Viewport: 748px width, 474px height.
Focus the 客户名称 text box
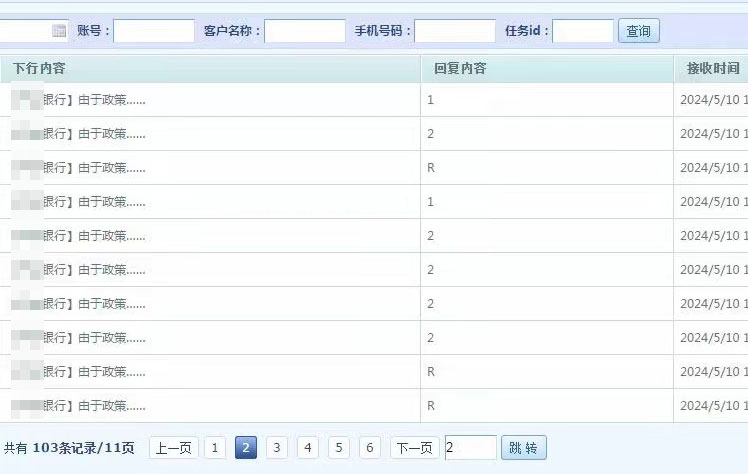coord(305,31)
